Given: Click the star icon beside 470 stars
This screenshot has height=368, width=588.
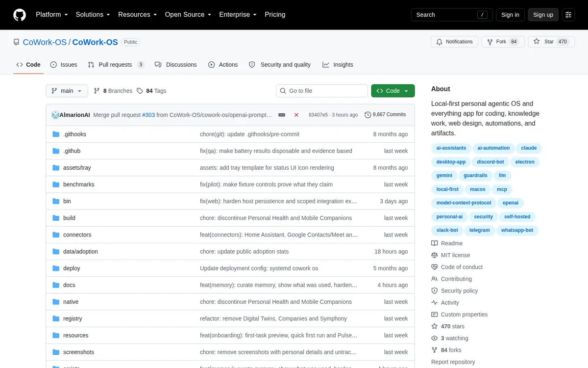Looking at the screenshot, I should point(435,326).
